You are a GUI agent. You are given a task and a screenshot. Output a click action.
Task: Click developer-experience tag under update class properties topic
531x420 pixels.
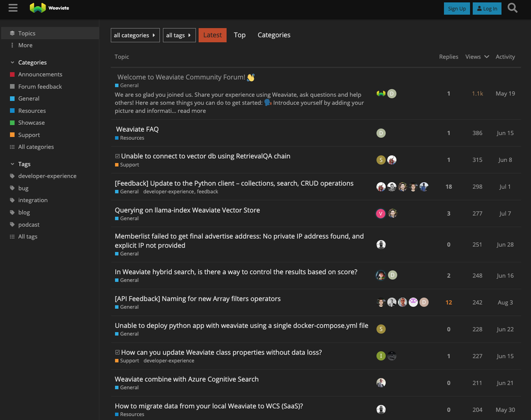point(169,361)
